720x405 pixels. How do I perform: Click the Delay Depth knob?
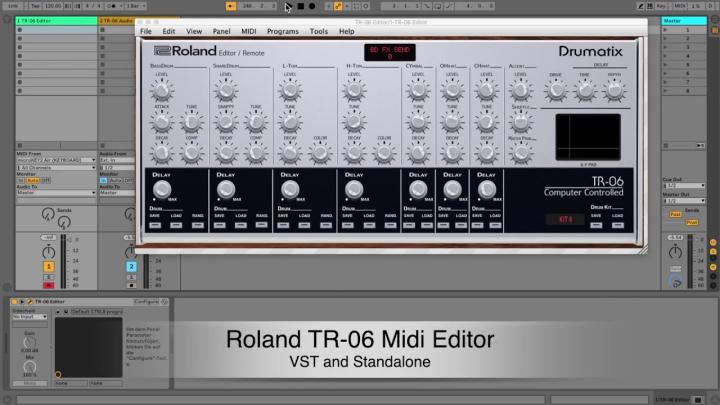(614, 90)
